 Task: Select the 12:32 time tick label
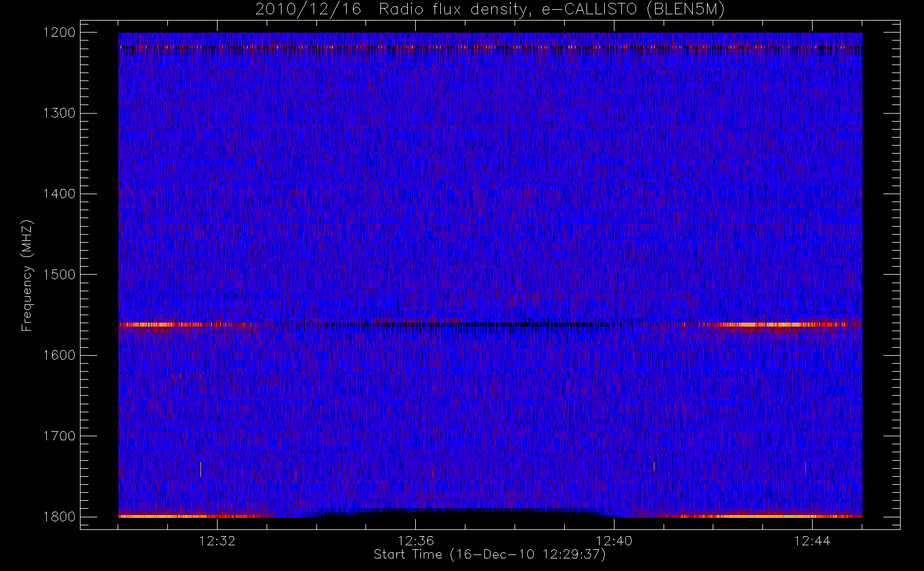click(x=217, y=541)
